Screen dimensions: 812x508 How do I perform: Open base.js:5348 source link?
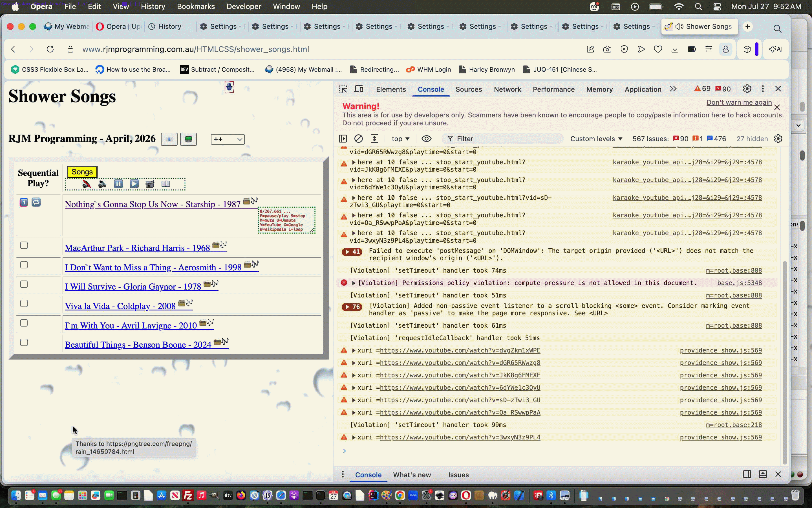click(740, 283)
